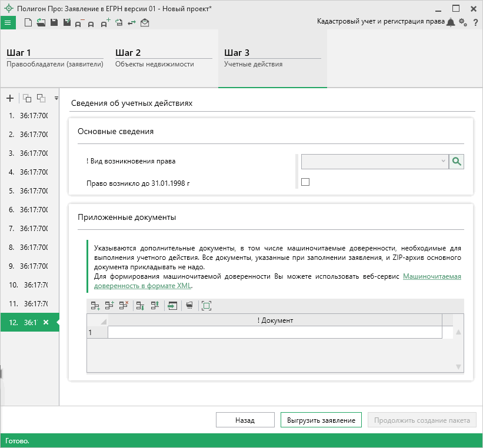Open the green hamburger main menu

(7, 22)
